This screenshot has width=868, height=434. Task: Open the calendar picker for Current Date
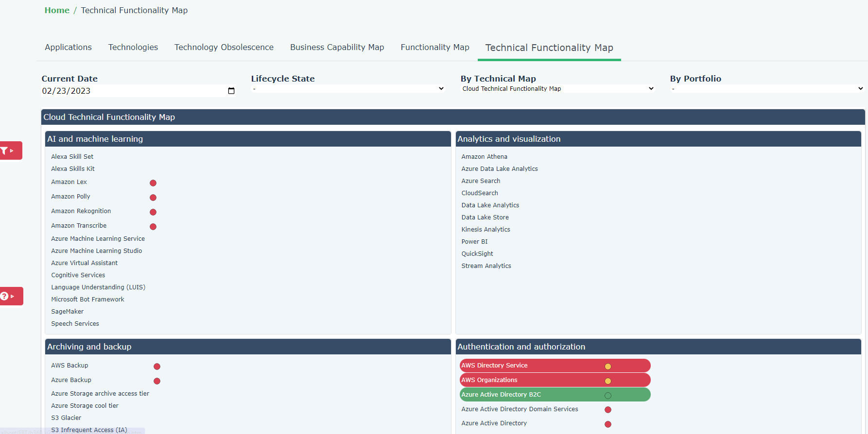click(231, 91)
